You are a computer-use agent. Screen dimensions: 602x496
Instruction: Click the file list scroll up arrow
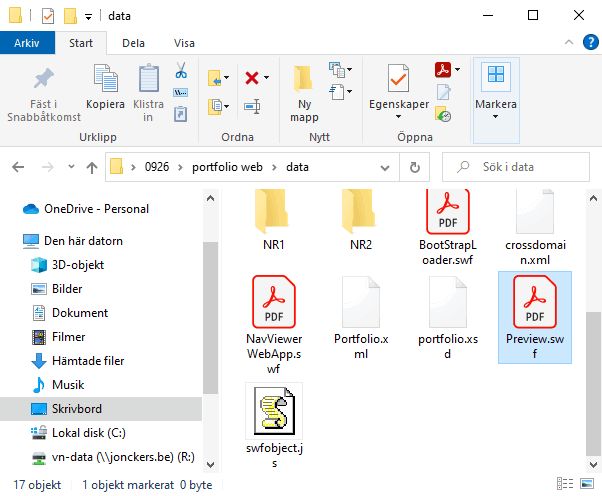click(x=593, y=198)
